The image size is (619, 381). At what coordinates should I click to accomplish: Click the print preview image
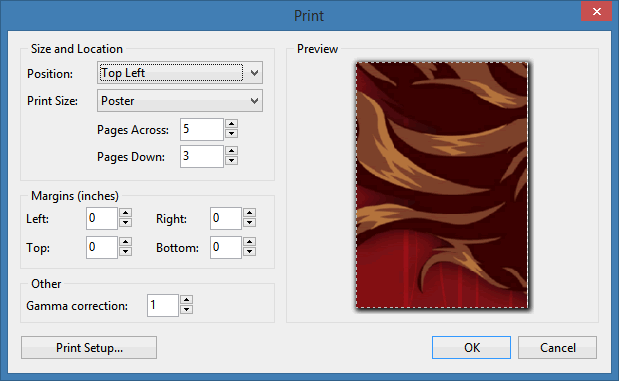pos(442,185)
